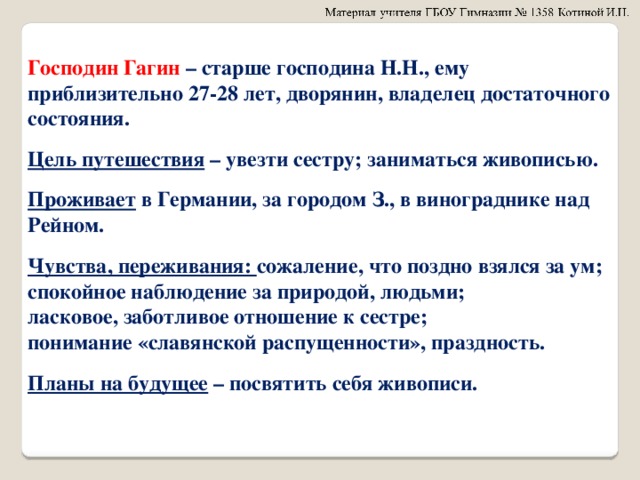
Task: Click the phrase "владелец достаточного"
Action: [x=499, y=95]
